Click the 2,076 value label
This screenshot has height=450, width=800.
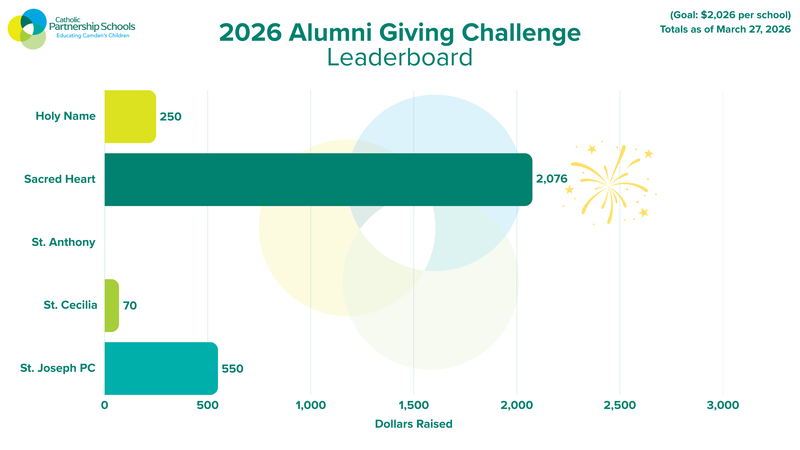click(x=551, y=180)
